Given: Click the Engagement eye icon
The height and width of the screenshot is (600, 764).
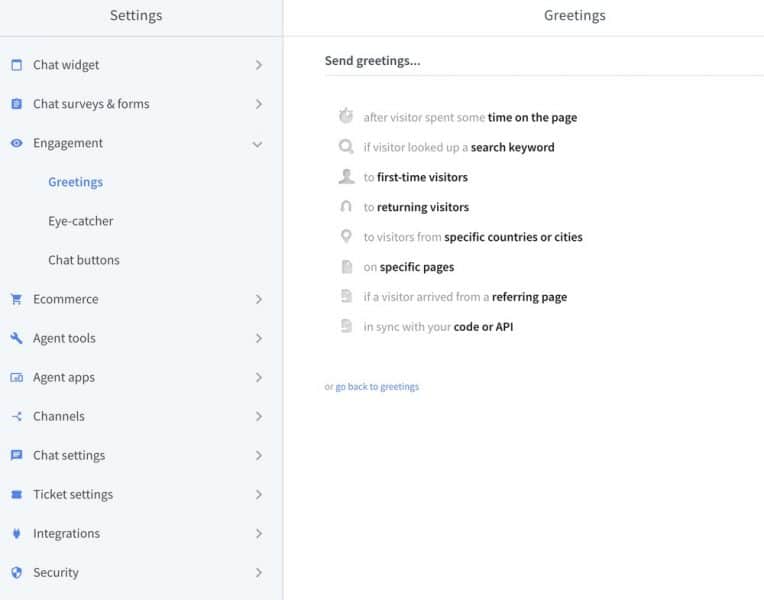Looking at the screenshot, I should pyautogui.click(x=16, y=143).
